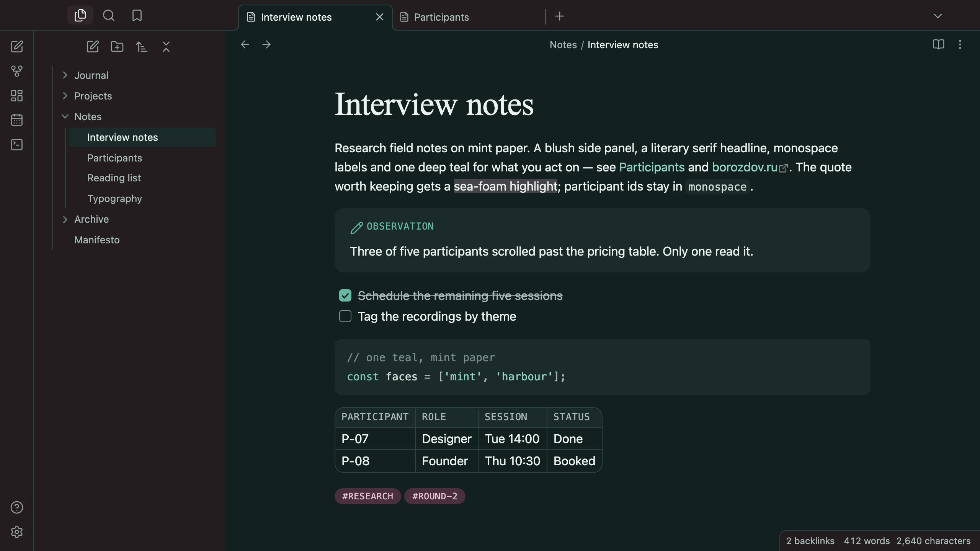Open command palette terminal icon
The height and width of the screenshot is (551, 980).
coord(17,145)
